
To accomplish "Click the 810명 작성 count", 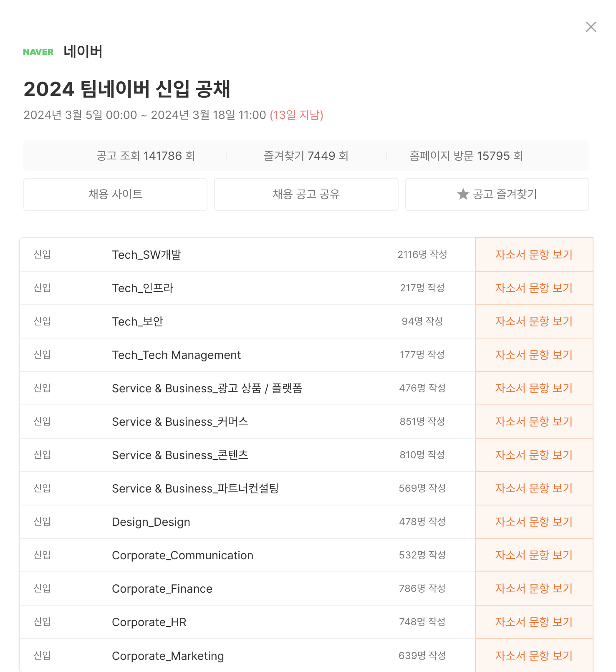I will [x=422, y=455].
